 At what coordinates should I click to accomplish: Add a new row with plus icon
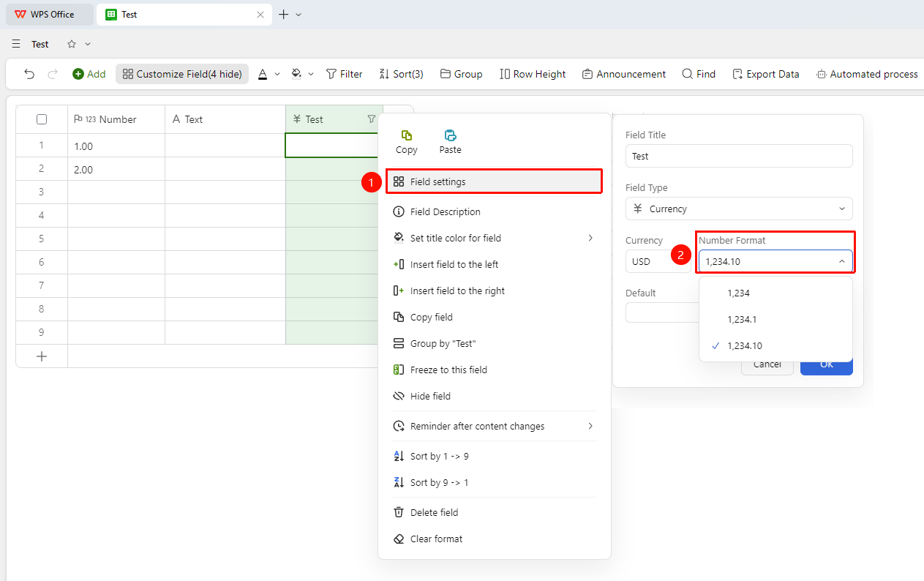coord(42,356)
